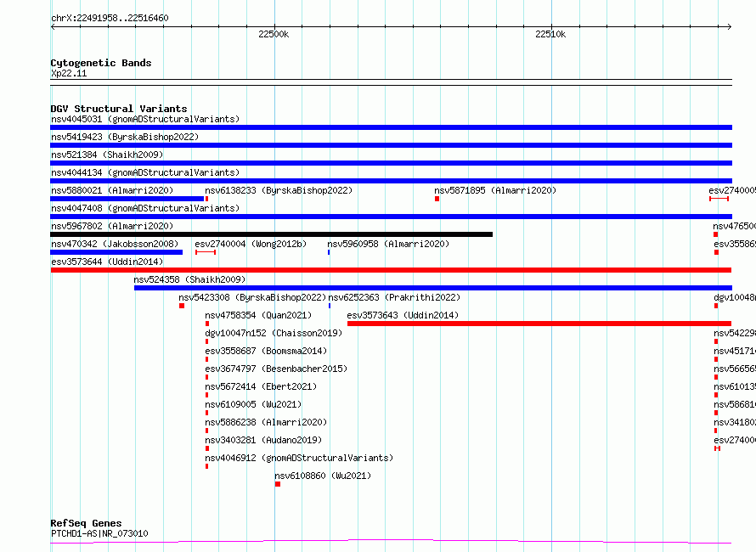
Task: Open the nsv521384 Shaikh2009 variant
Action: [107, 155]
